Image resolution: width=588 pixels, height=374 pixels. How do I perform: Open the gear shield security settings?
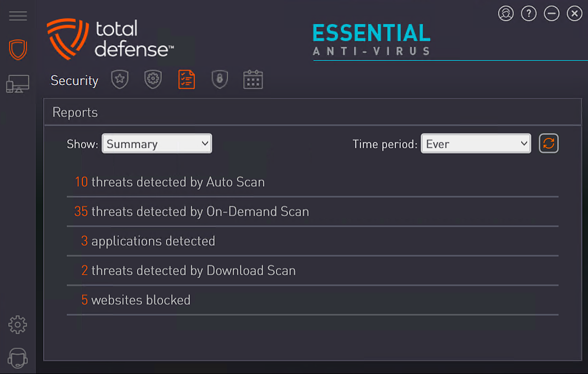pos(153,79)
